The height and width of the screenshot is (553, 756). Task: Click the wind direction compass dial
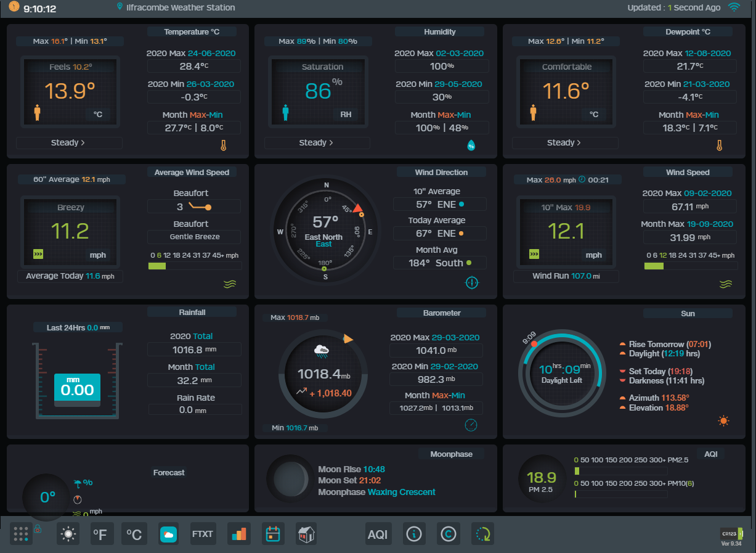pyautogui.click(x=326, y=231)
